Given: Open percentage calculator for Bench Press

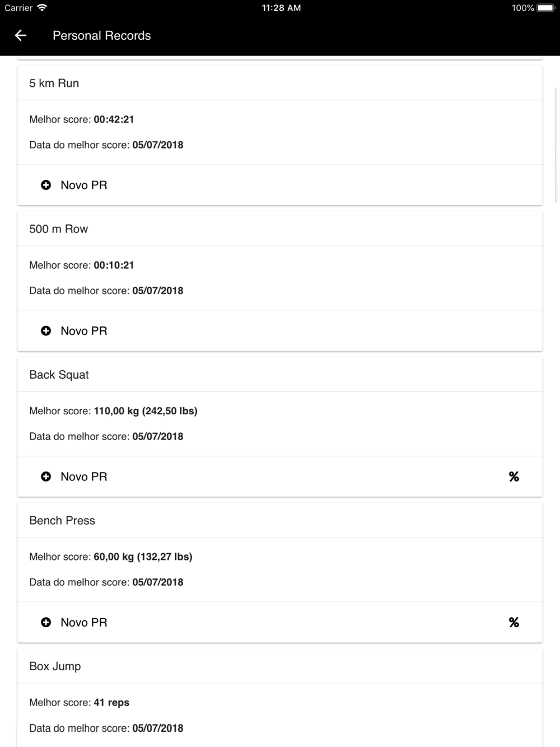Looking at the screenshot, I should [514, 622].
